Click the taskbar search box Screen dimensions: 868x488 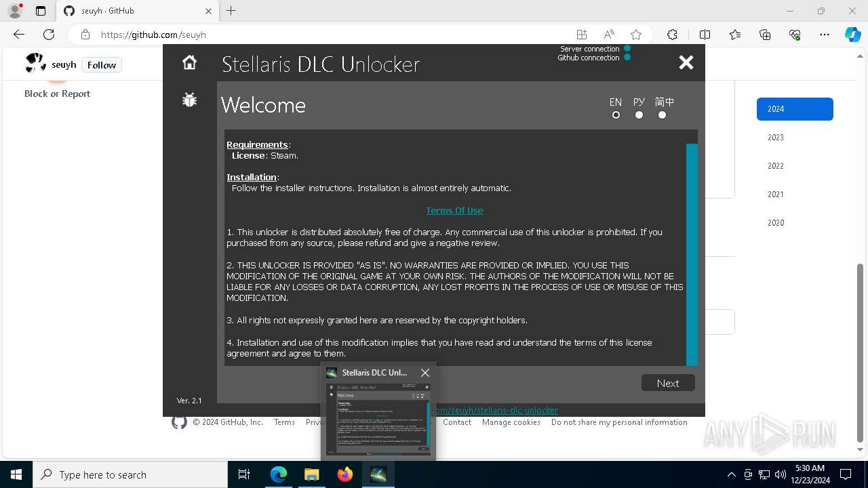[130, 475]
